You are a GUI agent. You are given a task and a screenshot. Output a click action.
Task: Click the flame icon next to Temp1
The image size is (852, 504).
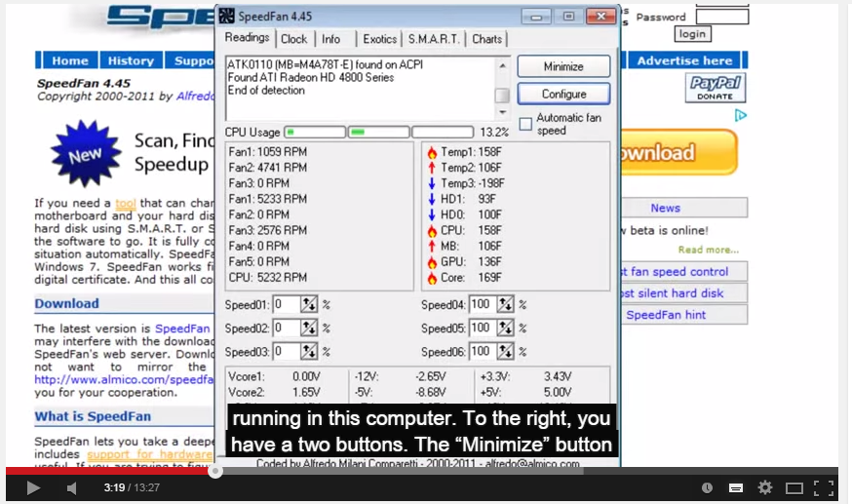pos(432,152)
